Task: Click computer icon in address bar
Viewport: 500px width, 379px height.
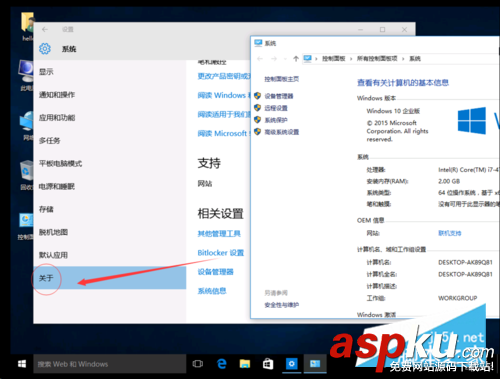Action: (307, 59)
